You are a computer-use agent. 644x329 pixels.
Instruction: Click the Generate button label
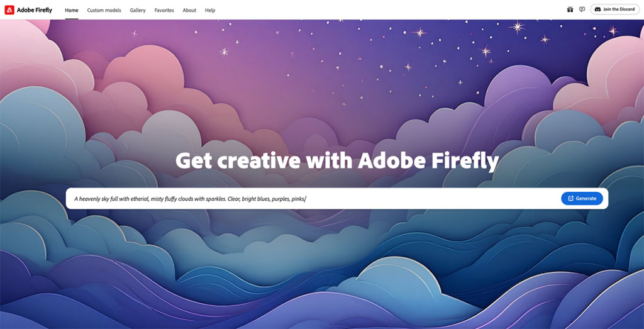pos(586,198)
